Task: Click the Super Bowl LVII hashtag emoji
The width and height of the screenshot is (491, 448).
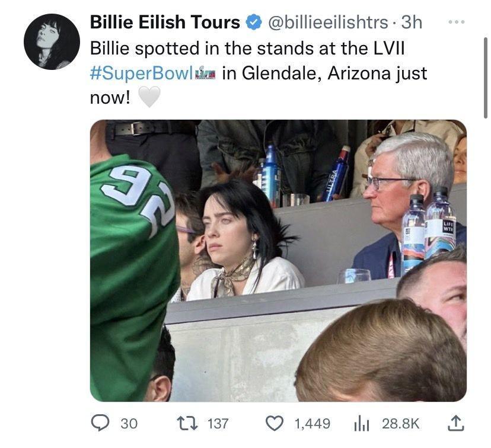Action: 205,74
